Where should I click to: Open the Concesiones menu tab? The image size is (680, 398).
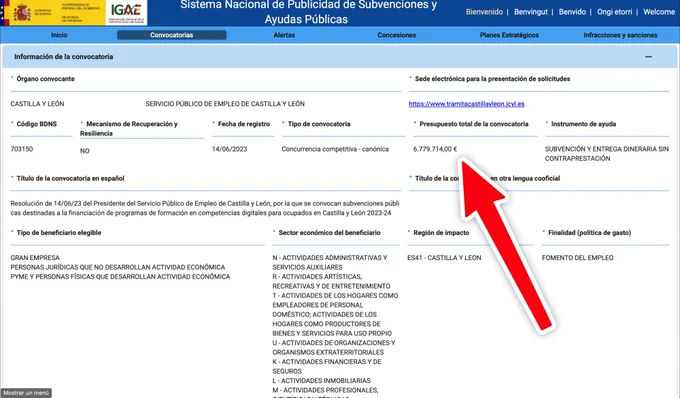point(396,35)
